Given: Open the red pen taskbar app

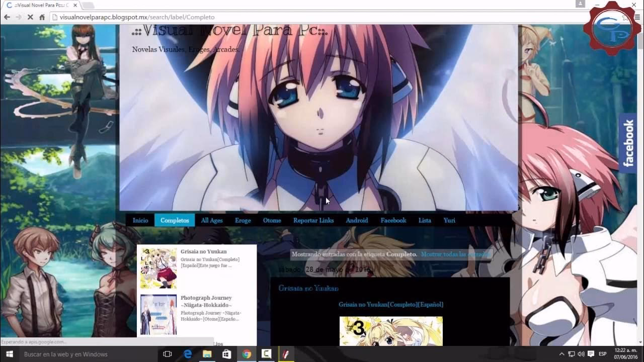Looking at the screenshot, I should click(286, 354).
